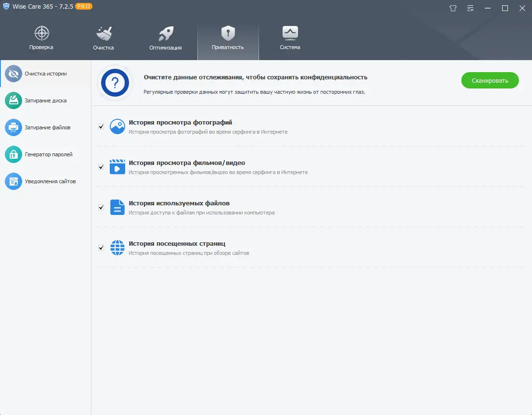This screenshot has width=532, height=415.
Task: Click the Оптимизация rocket icon
Action: tap(166, 33)
